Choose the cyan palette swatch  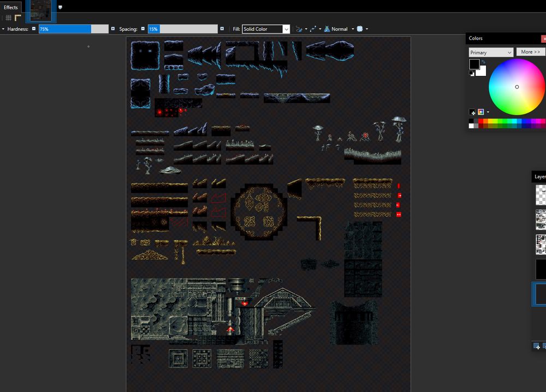pyautogui.click(x=514, y=121)
